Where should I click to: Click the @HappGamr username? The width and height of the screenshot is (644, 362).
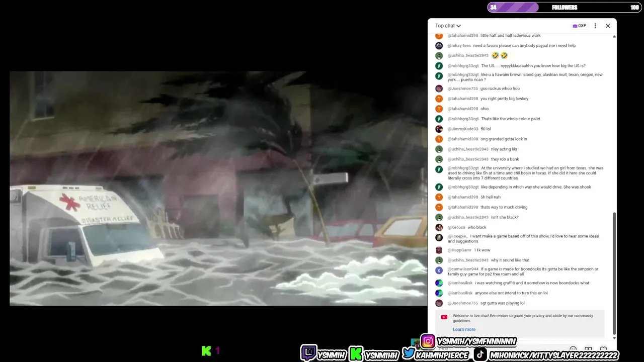pos(460,250)
